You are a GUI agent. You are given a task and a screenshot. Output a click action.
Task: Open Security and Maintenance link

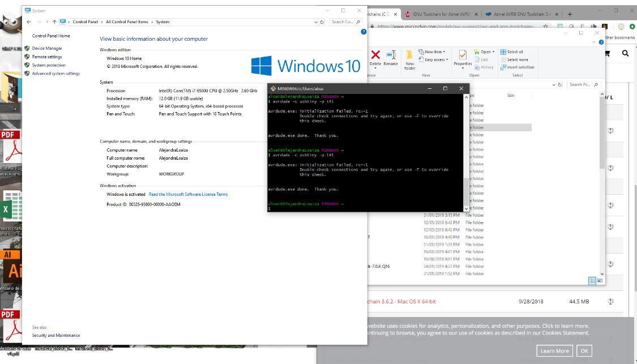click(56, 336)
